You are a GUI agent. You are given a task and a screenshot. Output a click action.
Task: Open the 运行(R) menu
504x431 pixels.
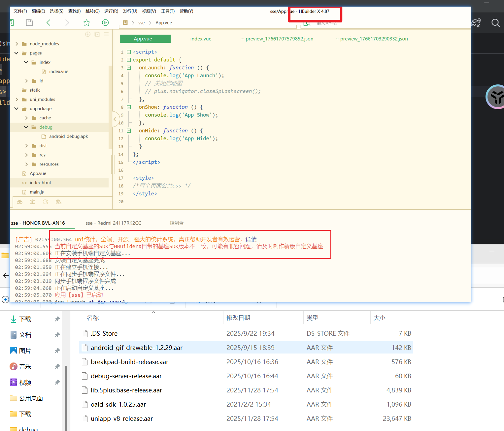tap(111, 11)
